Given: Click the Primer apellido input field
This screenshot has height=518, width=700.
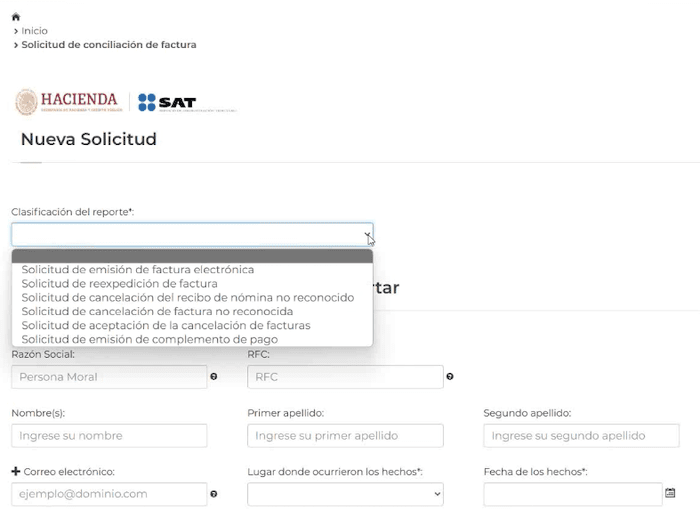Looking at the screenshot, I should [345, 436].
